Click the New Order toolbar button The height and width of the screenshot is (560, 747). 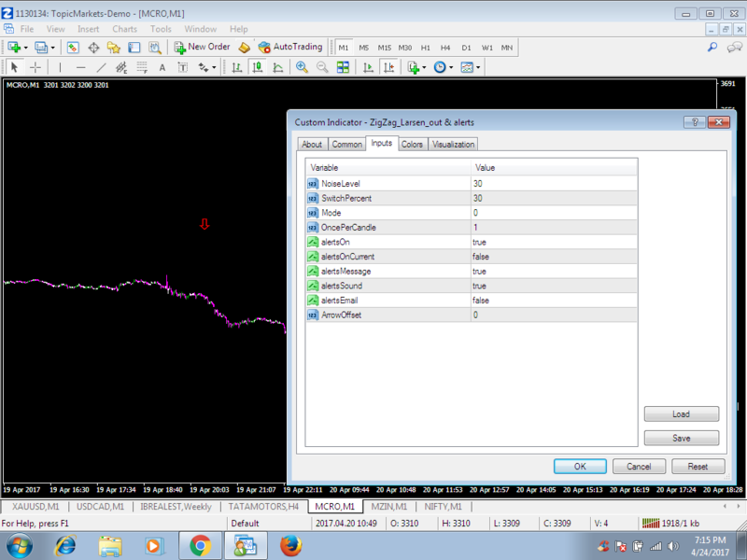point(201,47)
